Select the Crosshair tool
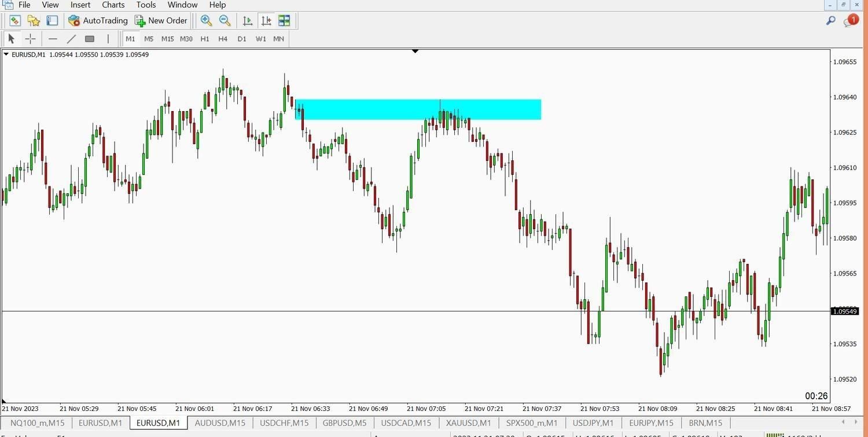The width and height of the screenshot is (868, 437). click(30, 39)
